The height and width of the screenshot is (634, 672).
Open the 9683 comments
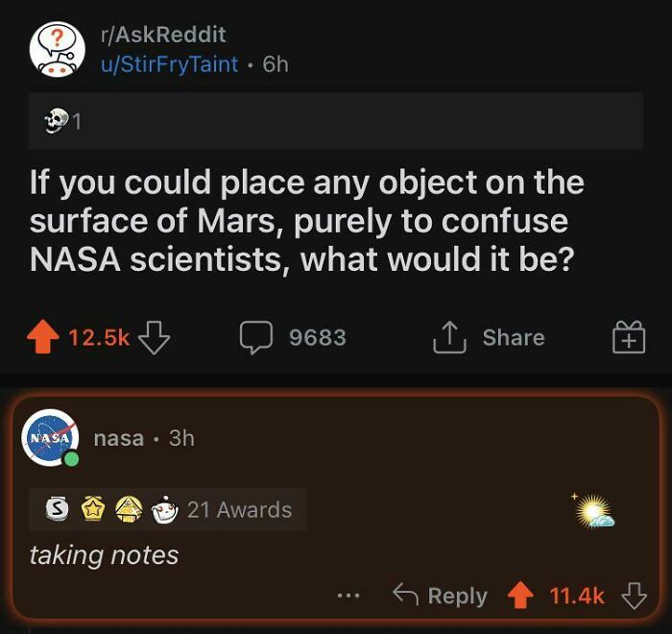[x=293, y=337]
